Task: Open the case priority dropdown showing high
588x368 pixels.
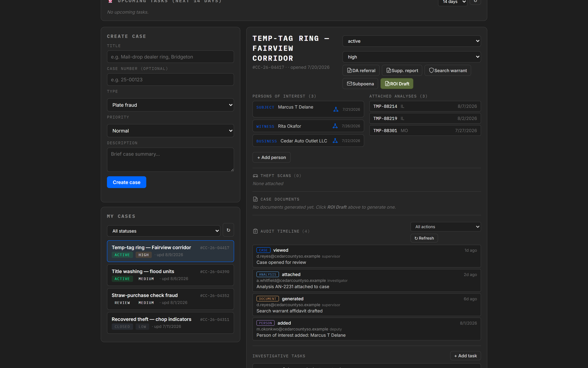Action: pos(412,57)
